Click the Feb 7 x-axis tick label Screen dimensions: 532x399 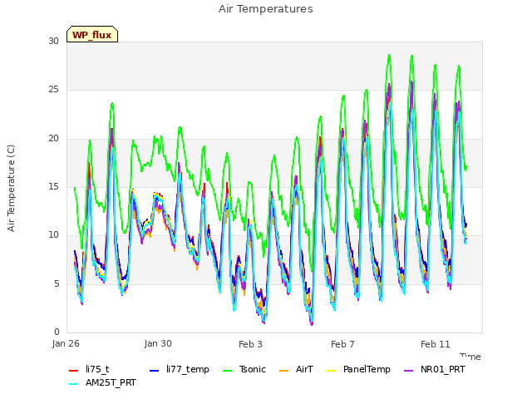coord(342,344)
